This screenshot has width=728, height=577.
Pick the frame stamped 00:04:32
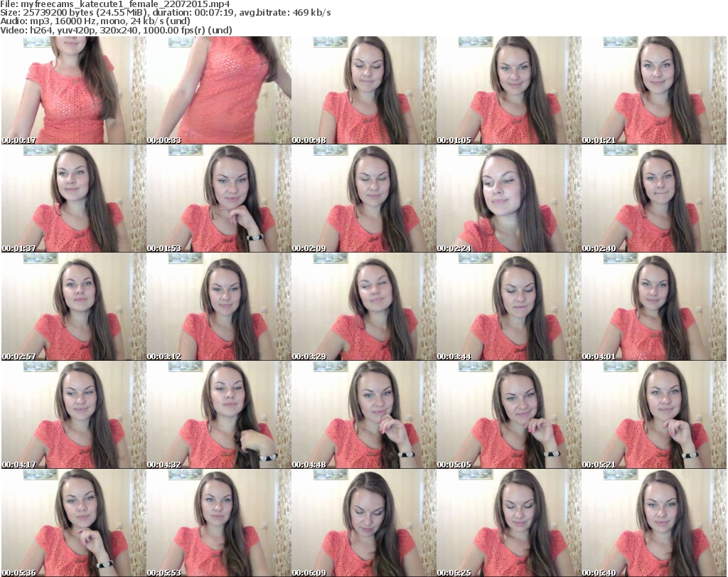[x=219, y=415]
